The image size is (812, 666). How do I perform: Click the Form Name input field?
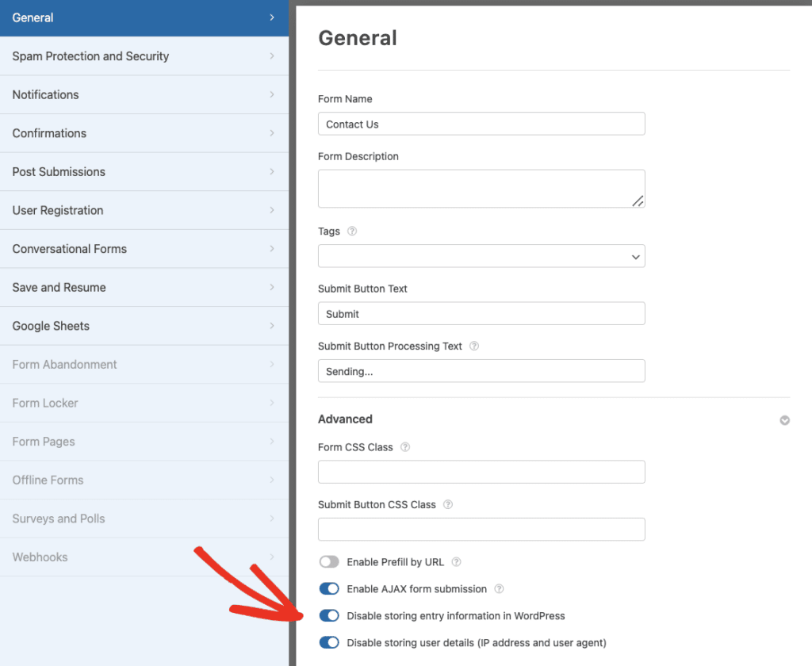481,124
